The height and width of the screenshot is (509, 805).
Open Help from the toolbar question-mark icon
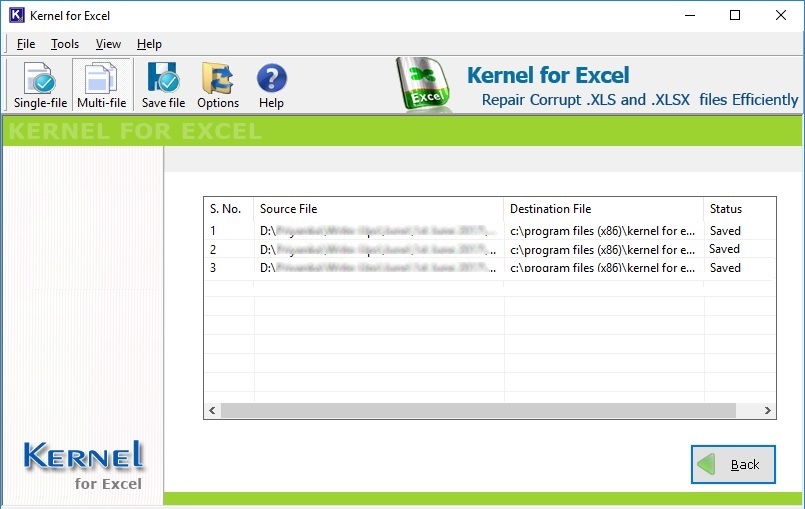click(271, 85)
